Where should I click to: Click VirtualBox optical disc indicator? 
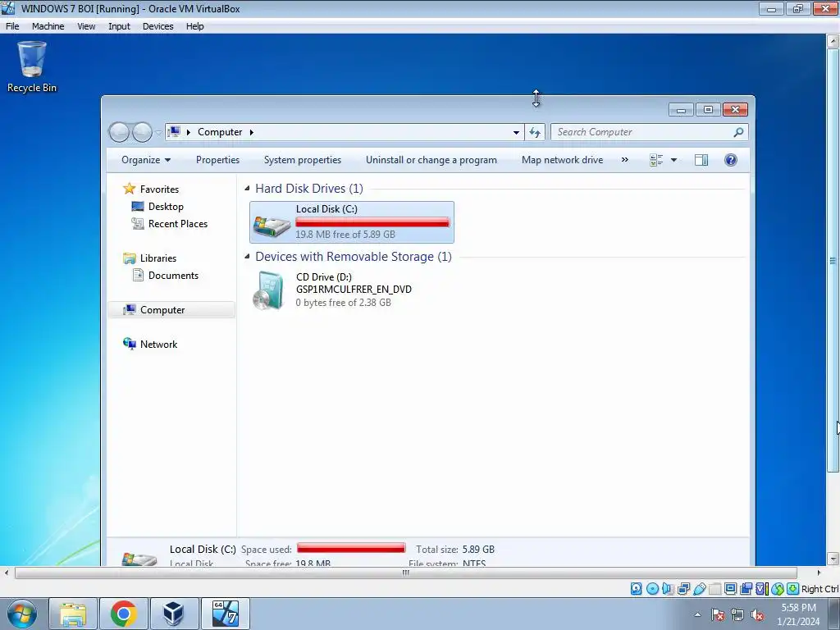[x=652, y=589]
